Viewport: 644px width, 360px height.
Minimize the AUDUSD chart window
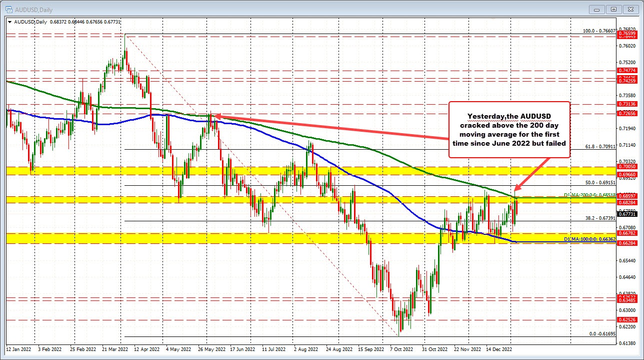click(596, 9)
